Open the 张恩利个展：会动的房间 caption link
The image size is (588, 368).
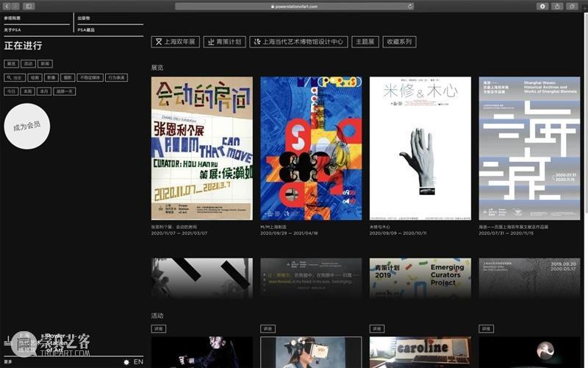pyautogui.click(x=174, y=227)
